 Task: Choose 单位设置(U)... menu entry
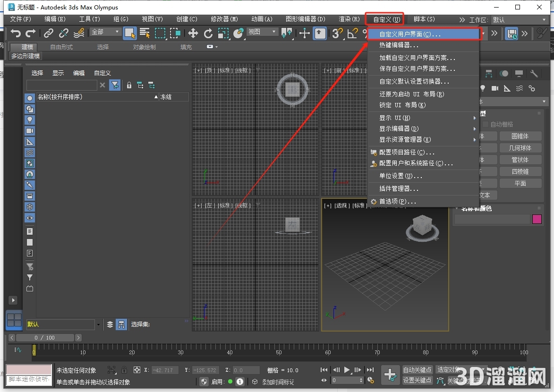423,176
